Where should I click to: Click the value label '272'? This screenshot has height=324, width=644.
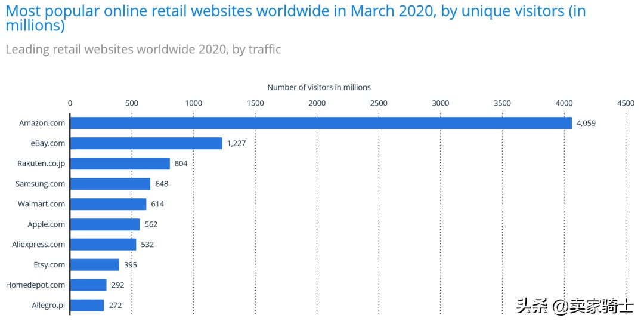[116, 305]
